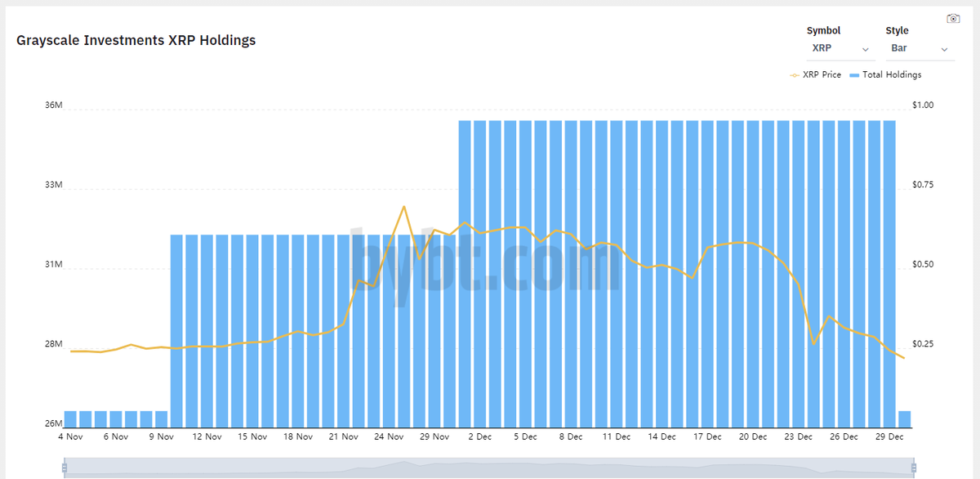Screen dimensions: 980x479
Task: Click the 24 Nov axis label
Action: click(x=390, y=436)
